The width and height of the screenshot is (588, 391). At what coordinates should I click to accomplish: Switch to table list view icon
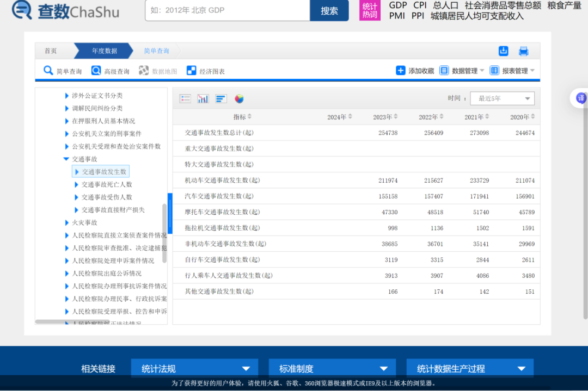185,98
